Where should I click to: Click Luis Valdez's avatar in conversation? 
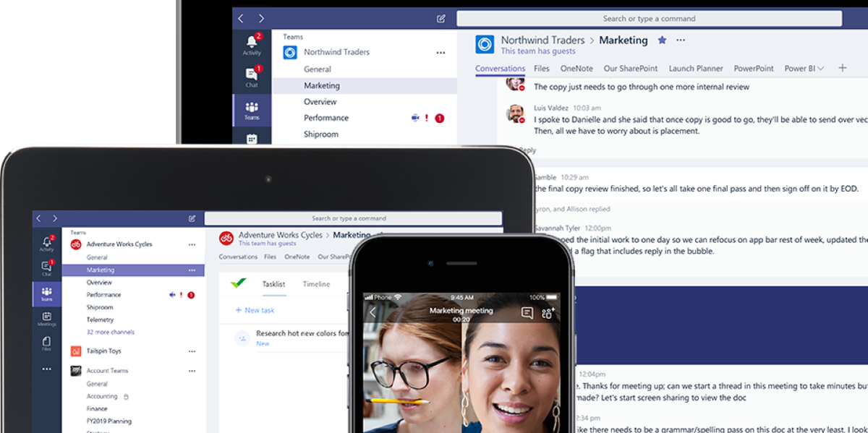tap(515, 113)
